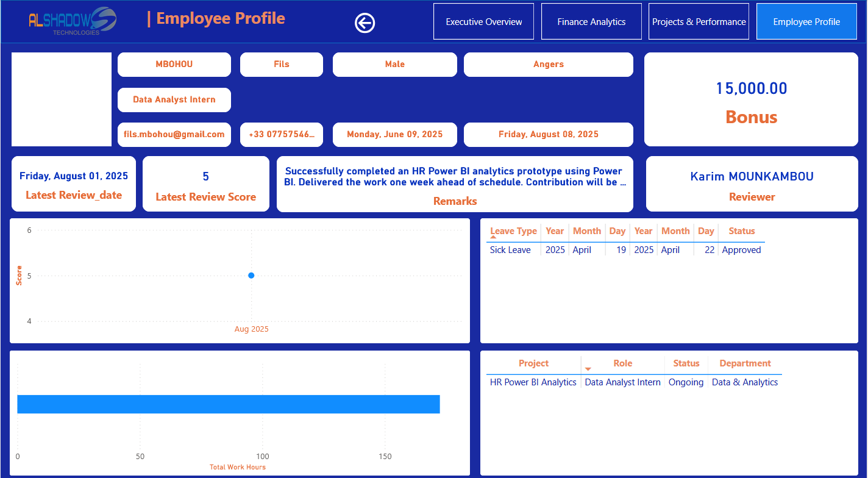Click the Role column header
Screen dimensions: 868x478
(x=622, y=363)
